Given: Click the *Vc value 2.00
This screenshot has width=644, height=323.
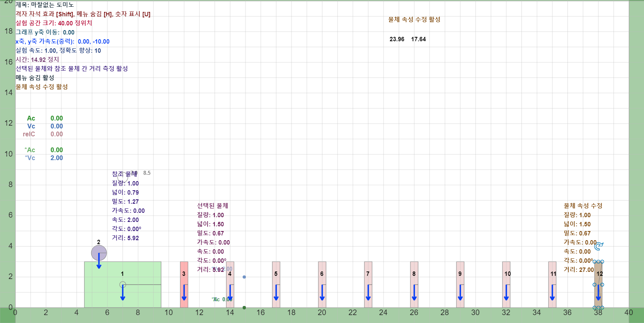Looking at the screenshot, I should pyautogui.click(x=57, y=158).
